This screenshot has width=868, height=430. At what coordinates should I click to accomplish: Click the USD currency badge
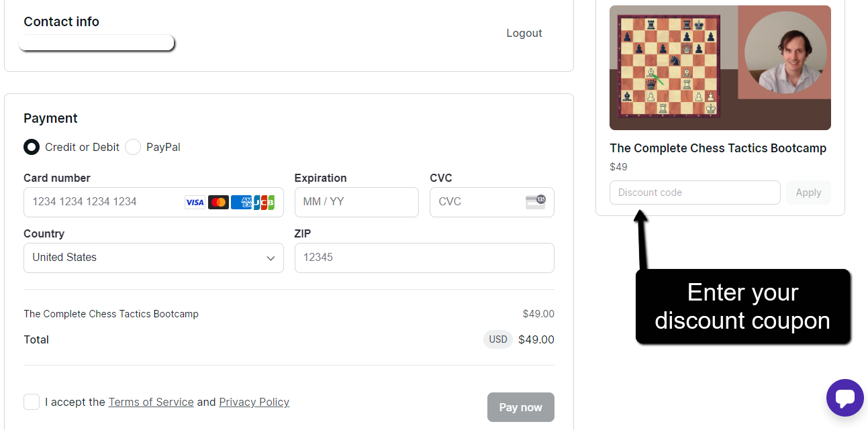coord(498,339)
